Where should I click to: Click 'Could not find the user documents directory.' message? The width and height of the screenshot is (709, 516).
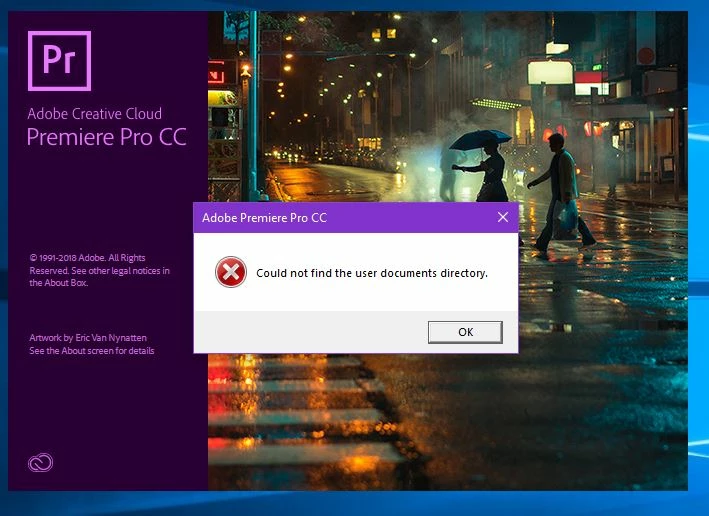(x=372, y=273)
